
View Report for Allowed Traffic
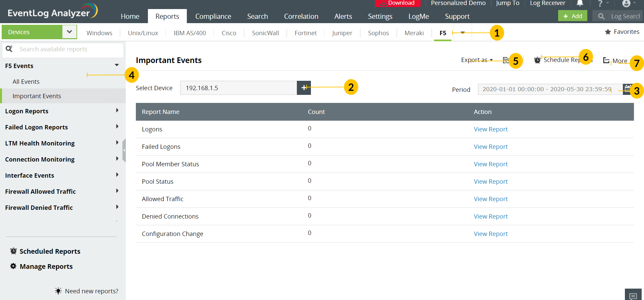pyautogui.click(x=491, y=199)
